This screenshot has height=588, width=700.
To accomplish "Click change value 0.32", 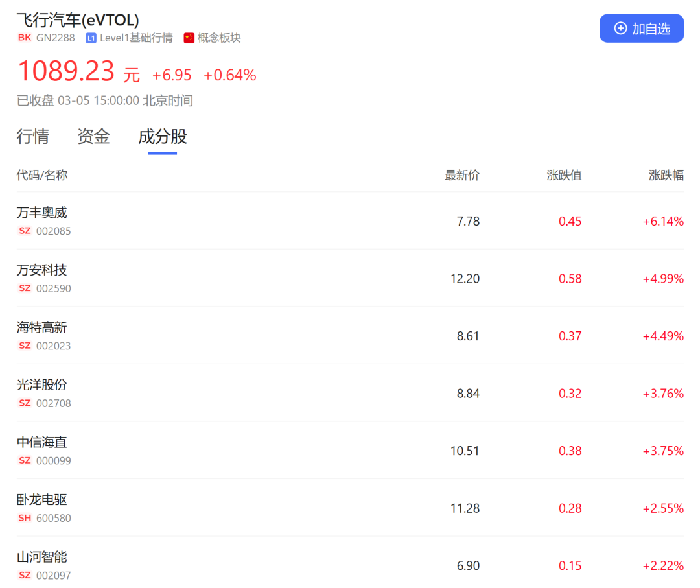I will [570, 394].
